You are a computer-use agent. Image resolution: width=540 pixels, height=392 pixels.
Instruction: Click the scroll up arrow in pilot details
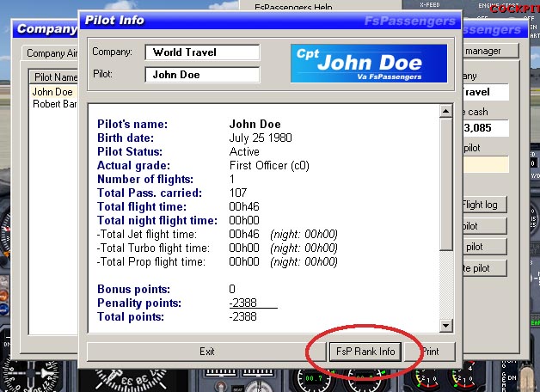pos(445,111)
